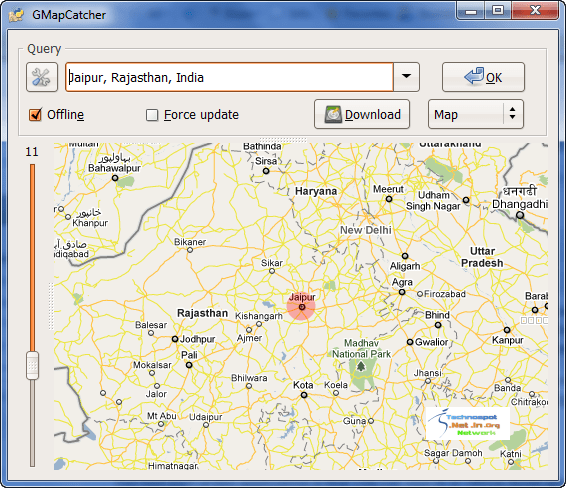The image size is (566, 488).
Task: Click the Meerut city label
Action: [x=388, y=189]
